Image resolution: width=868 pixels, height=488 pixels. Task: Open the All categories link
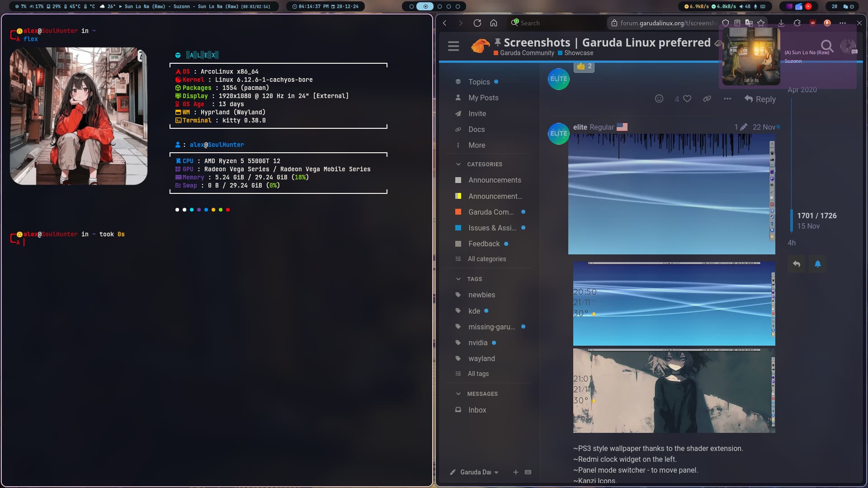tap(486, 259)
